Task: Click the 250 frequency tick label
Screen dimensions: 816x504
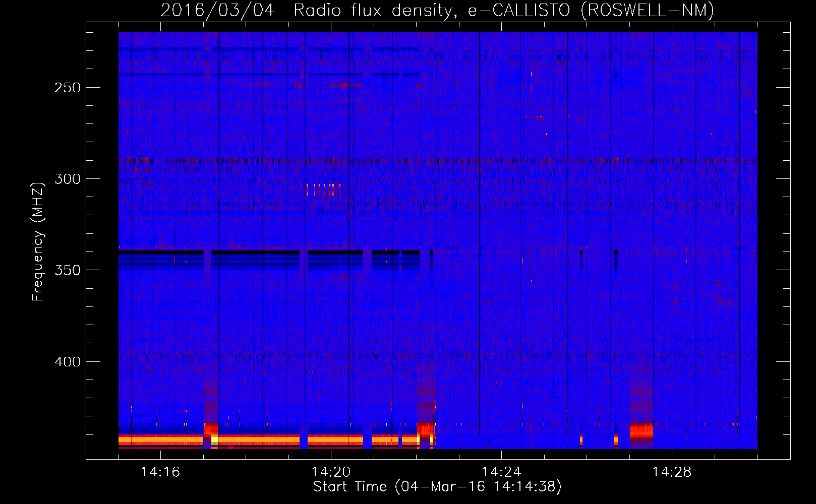Action: [68, 88]
